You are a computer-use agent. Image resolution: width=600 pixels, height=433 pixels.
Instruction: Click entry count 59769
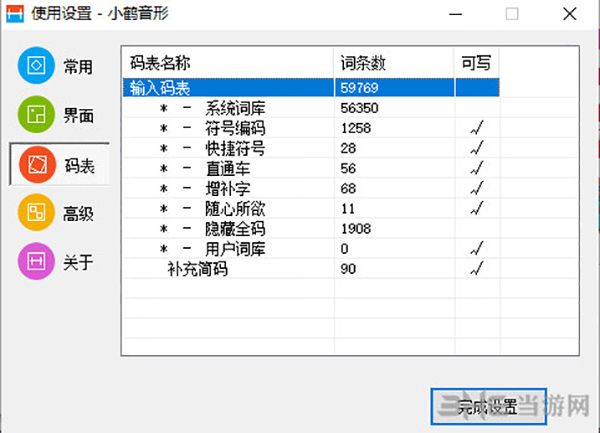(359, 88)
